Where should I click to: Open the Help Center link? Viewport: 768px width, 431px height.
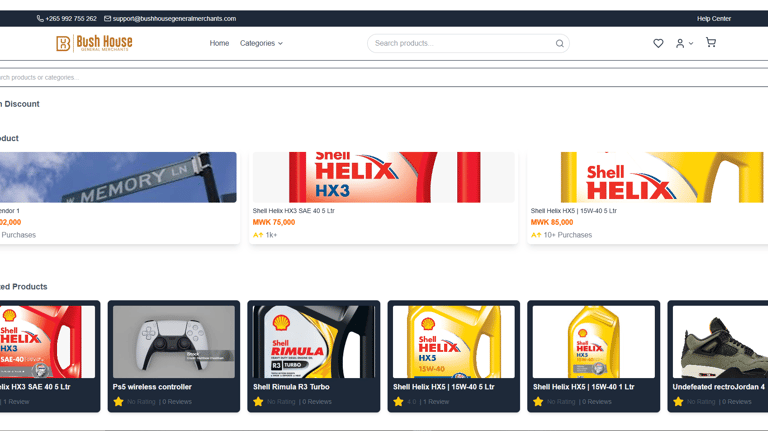coord(714,19)
